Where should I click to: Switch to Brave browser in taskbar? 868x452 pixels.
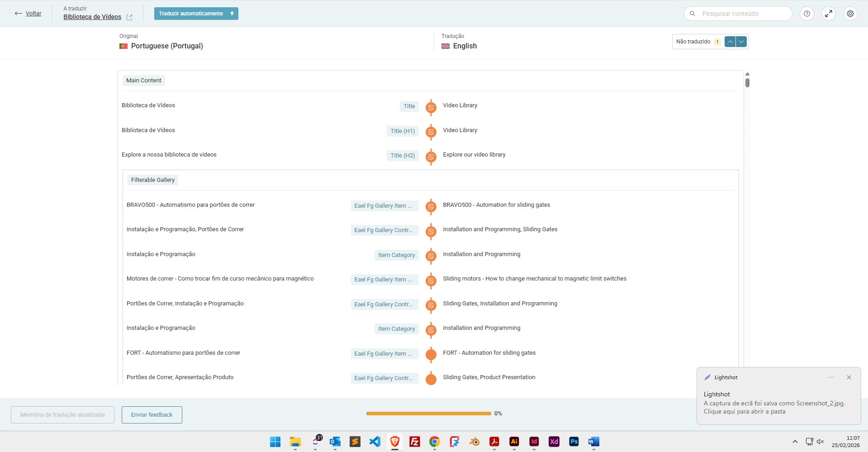pyautogui.click(x=395, y=442)
